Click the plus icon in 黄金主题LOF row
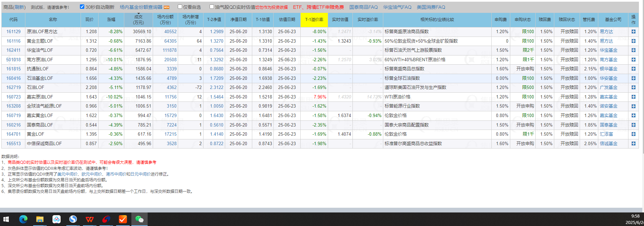Viewport: 644px width, 226px height. [633, 41]
